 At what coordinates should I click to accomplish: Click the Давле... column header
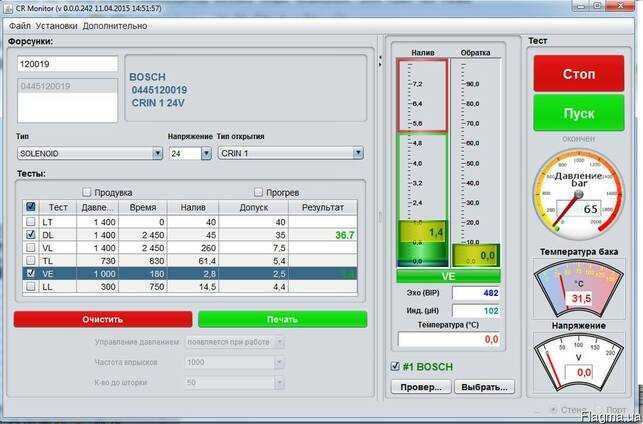click(x=98, y=207)
